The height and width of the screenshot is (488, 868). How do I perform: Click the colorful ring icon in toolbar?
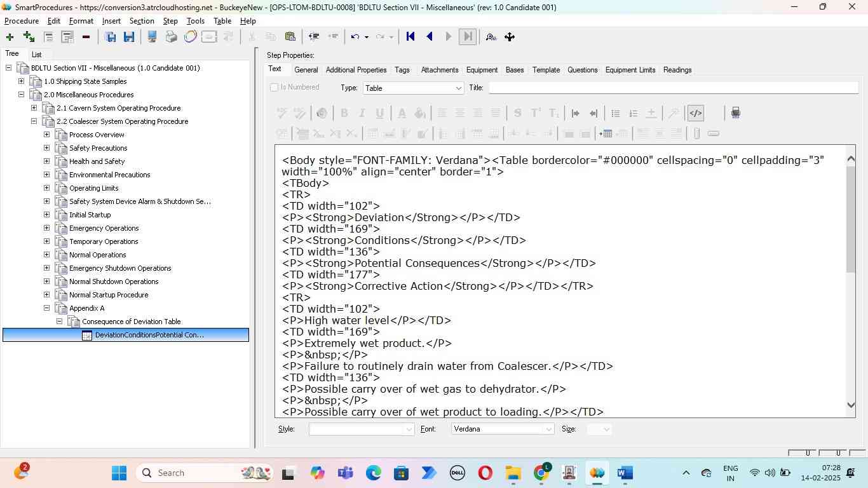pos(190,37)
